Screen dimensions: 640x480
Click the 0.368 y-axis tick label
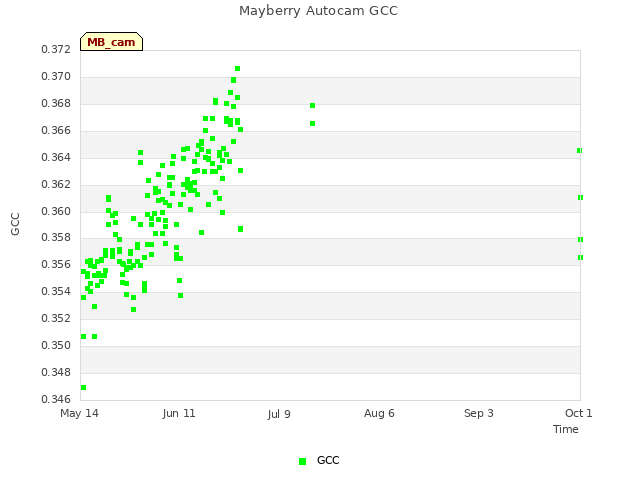coord(56,103)
